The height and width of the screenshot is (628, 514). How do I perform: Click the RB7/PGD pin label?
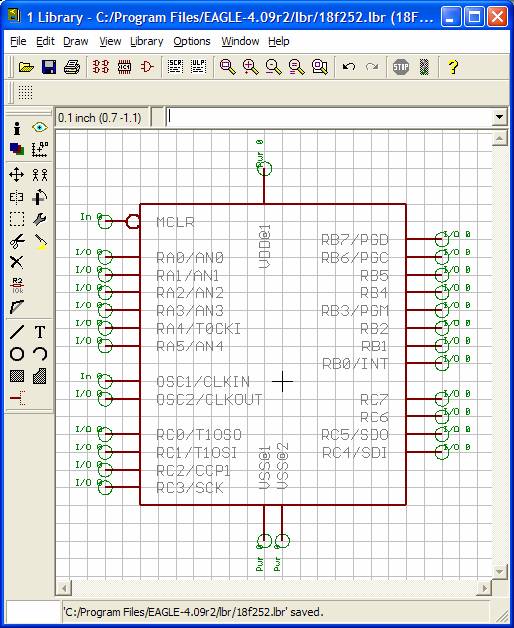355,240
